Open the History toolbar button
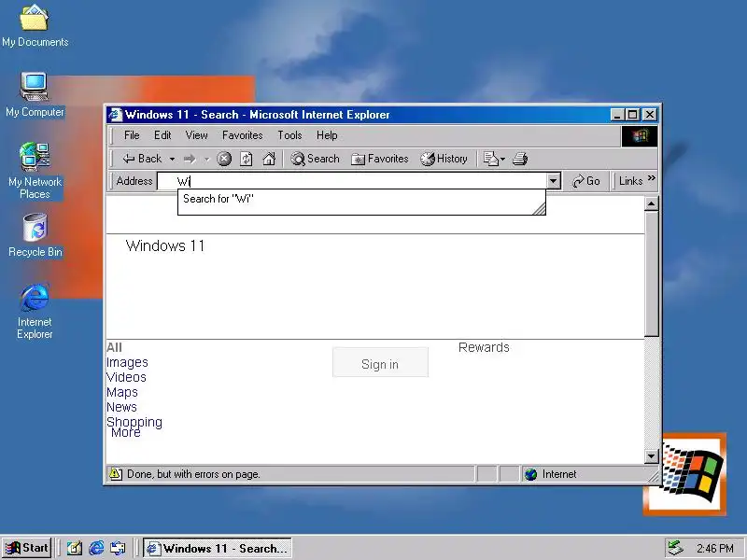The width and height of the screenshot is (747, 560). click(444, 159)
